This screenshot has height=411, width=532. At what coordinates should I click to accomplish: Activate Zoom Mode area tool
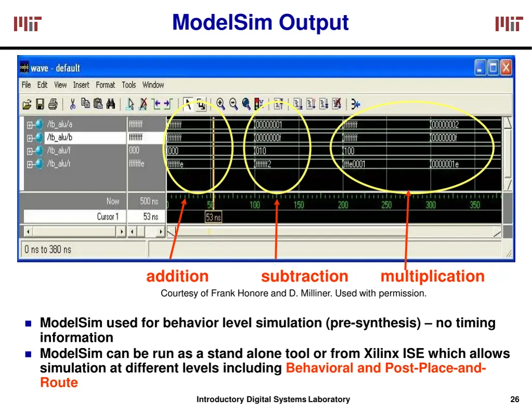click(x=201, y=104)
